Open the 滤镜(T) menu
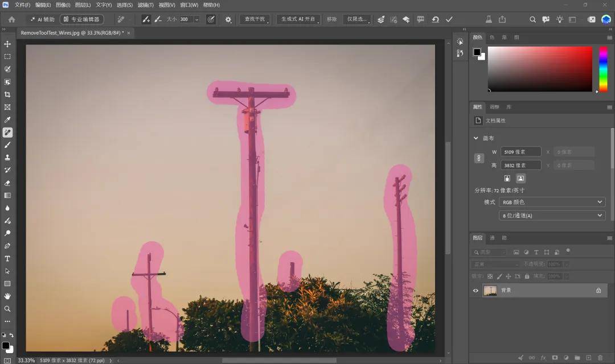The width and height of the screenshot is (615, 364). 146,5
